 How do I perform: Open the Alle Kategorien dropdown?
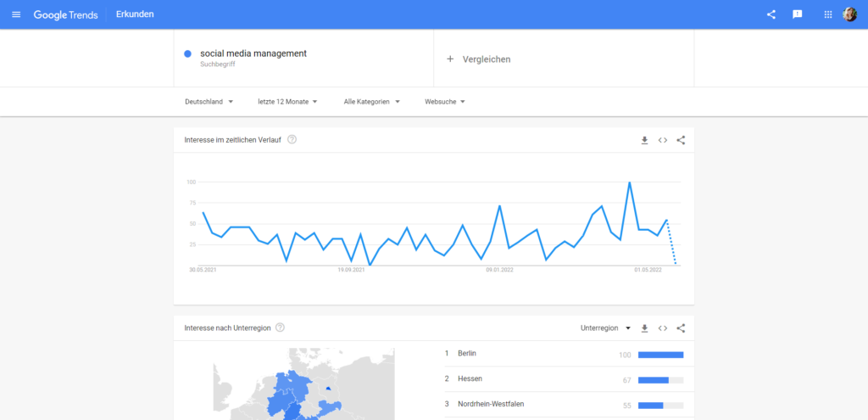click(x=371, y=102)
